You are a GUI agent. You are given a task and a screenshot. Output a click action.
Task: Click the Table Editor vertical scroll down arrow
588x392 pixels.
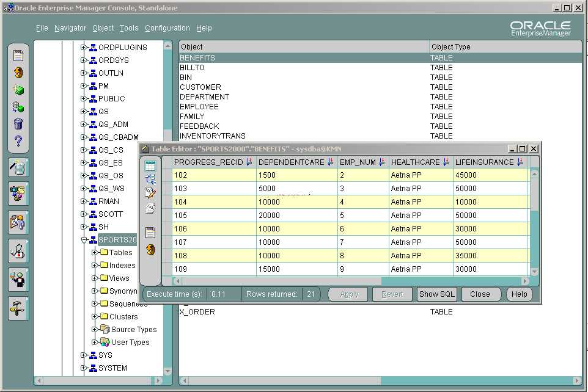click(535, 272)
